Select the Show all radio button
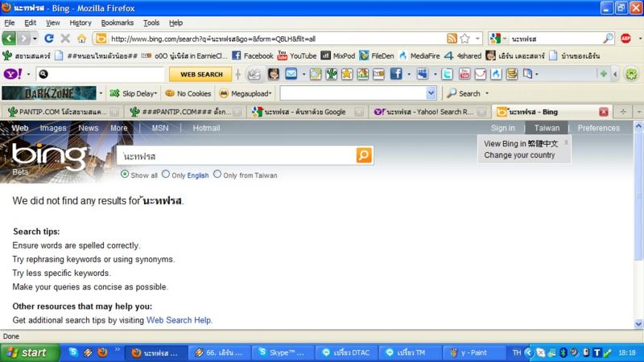 click(125, 174)
